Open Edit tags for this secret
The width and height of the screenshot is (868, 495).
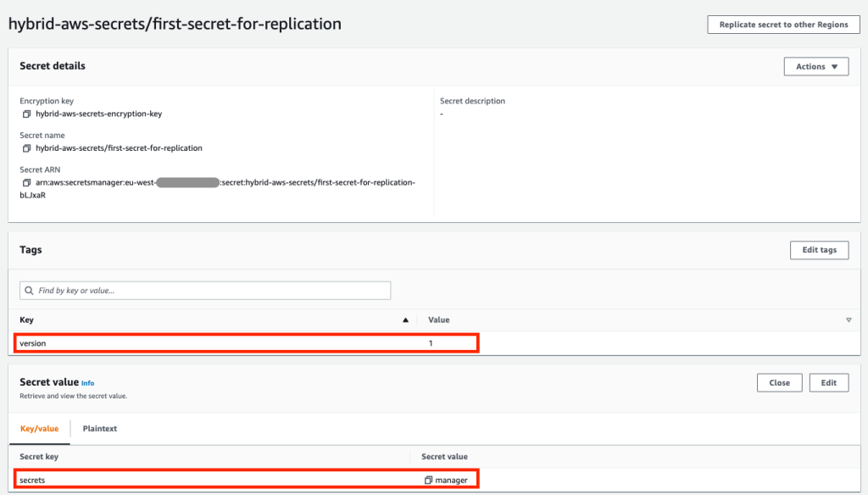(x=819, y=249)
